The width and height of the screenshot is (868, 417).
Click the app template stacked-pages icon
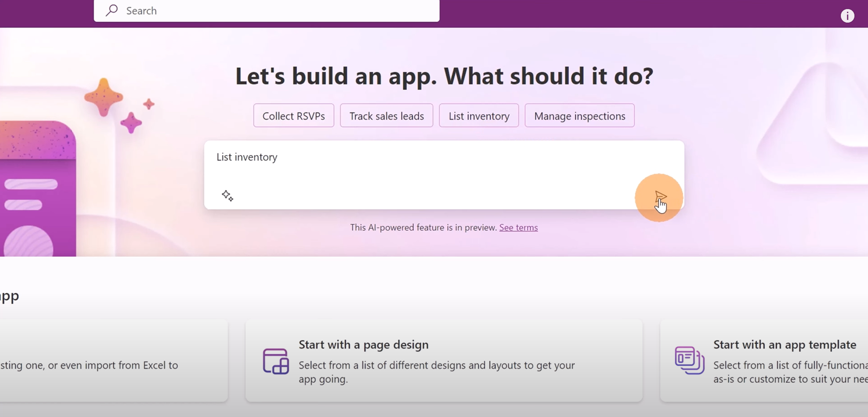pyautogui.click(x=690, y=360)
